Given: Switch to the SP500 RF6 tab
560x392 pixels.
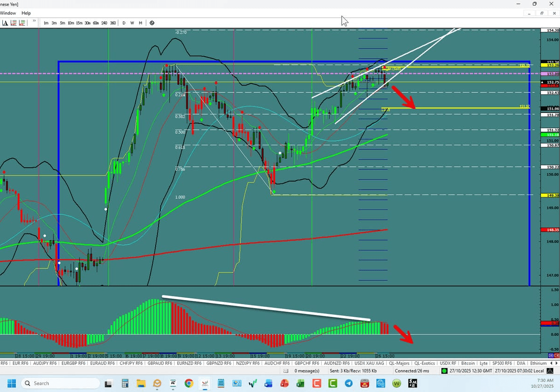Looking at the screenshot, I should tap(502, 363).
